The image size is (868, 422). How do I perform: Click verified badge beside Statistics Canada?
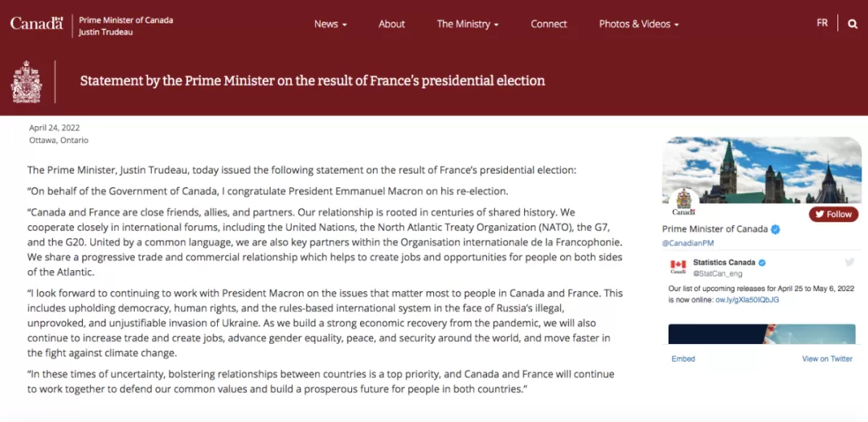click(762, 263)
